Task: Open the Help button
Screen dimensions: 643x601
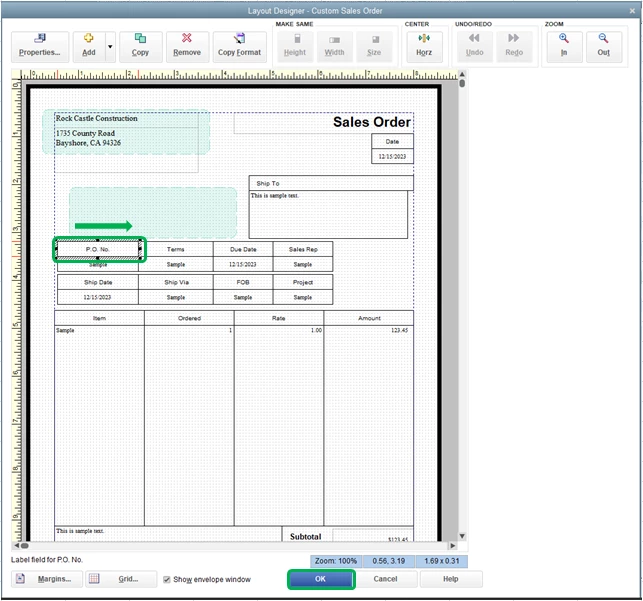Action: click(451, 579)
